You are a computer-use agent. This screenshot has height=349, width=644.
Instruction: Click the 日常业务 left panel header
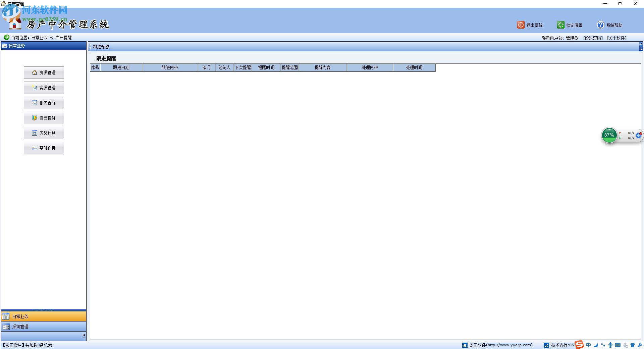(x=44, y=46)
